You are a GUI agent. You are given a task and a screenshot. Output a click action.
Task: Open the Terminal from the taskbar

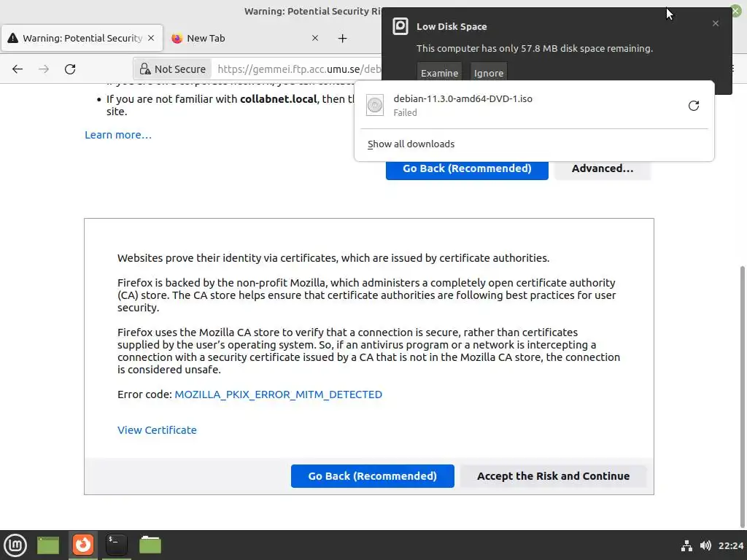click(116, 545)
